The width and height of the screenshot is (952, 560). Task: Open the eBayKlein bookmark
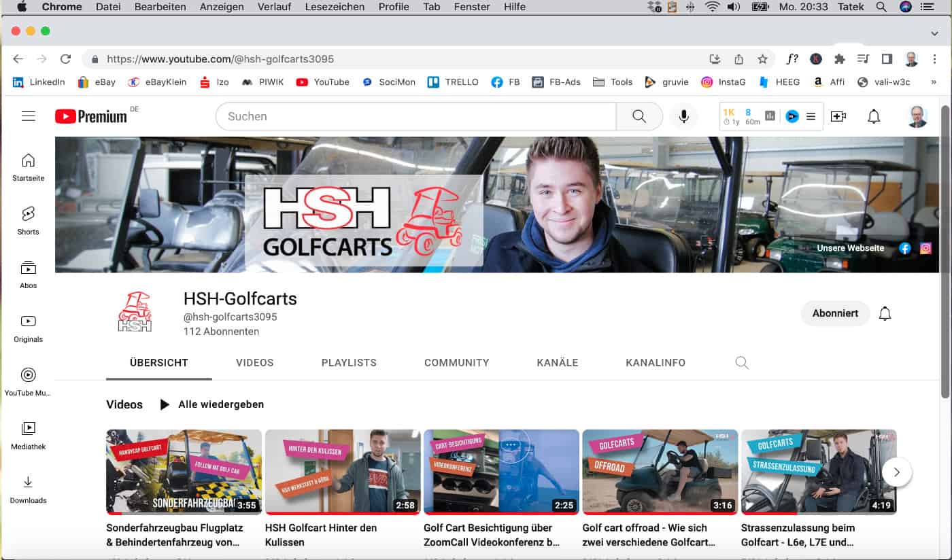[157, 82]
